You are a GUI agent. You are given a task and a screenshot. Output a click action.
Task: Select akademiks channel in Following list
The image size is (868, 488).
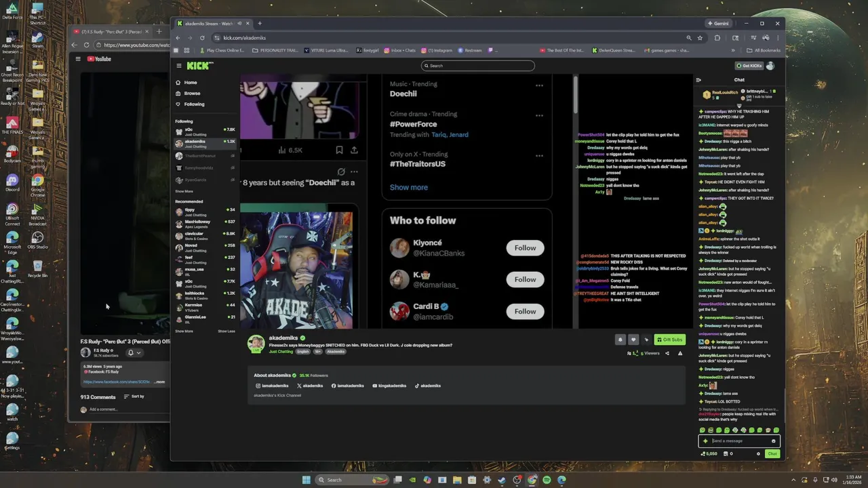[204, 143]
